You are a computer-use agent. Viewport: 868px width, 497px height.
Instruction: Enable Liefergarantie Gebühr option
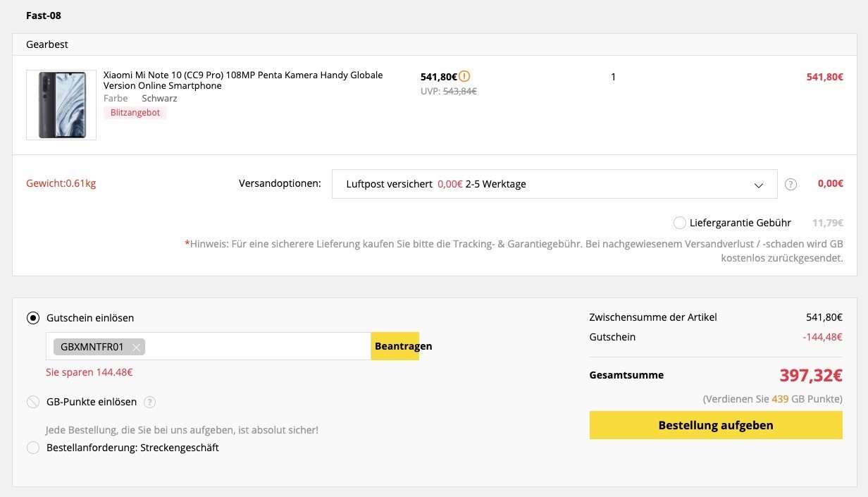coord(680,223)
